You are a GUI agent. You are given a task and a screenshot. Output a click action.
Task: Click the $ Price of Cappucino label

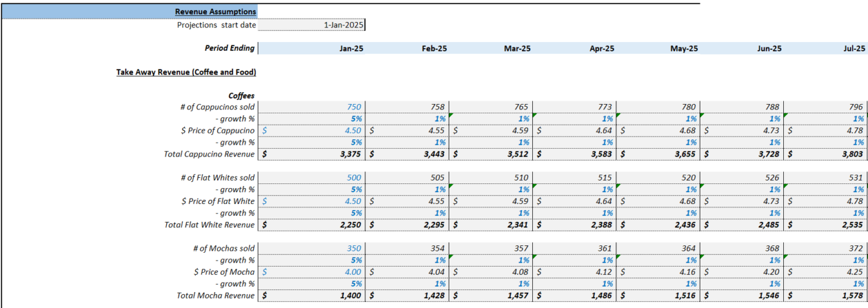pyautogui.click(x=218, y=131)
